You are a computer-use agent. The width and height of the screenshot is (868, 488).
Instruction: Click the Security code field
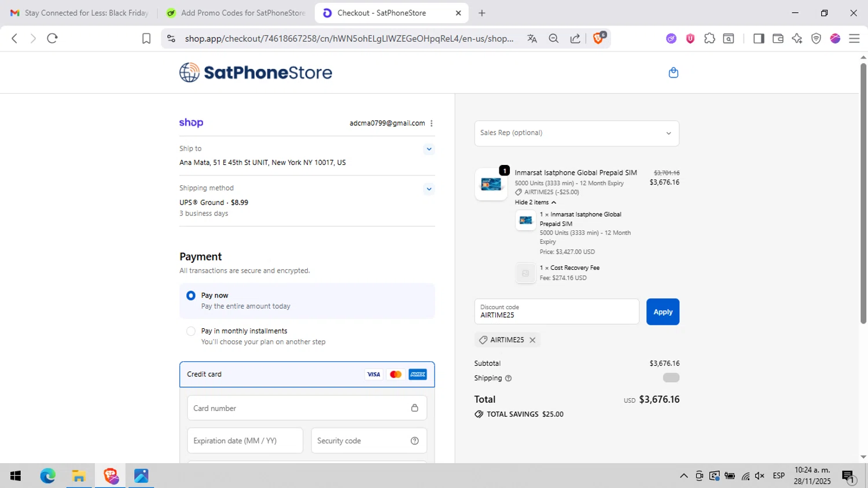click(x=369, y=441)
